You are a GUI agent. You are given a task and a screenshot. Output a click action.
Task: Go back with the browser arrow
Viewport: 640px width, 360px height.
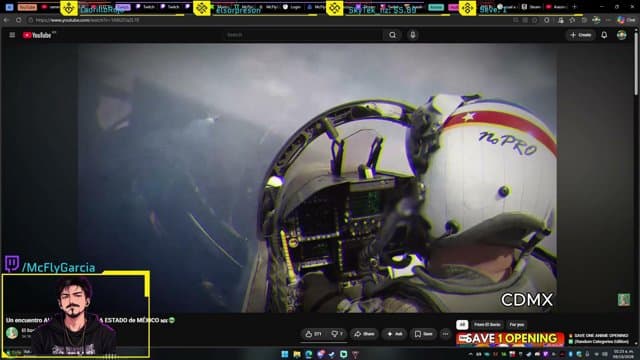pos(7,20)
